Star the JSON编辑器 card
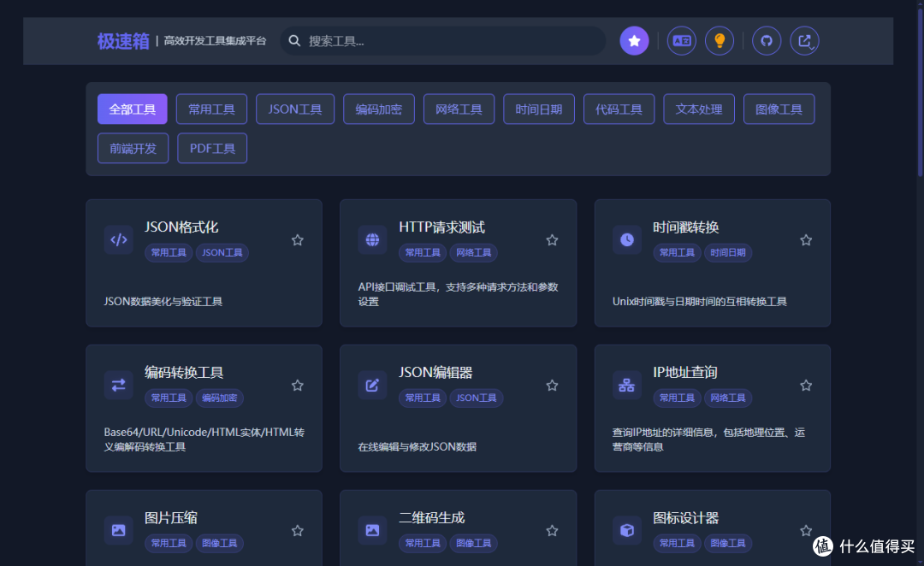Screen dimensions: 924x566 click(552, 386)
